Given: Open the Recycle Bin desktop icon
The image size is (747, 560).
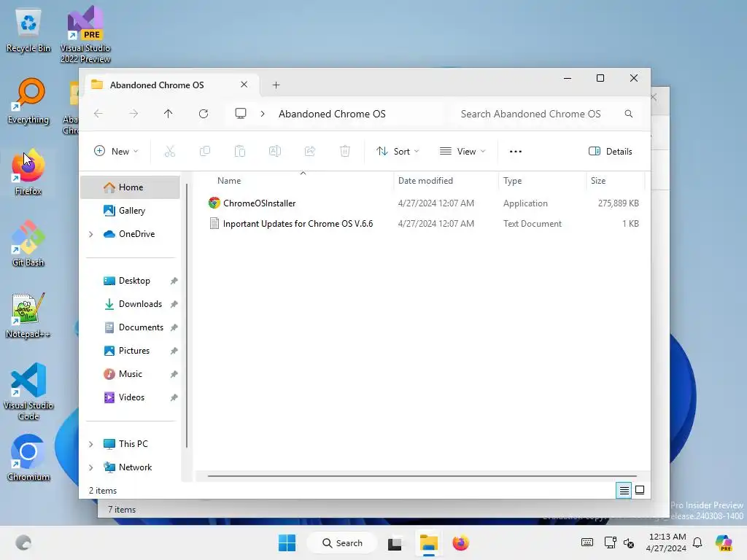Looking at the screenshot, I should point(28,31).
